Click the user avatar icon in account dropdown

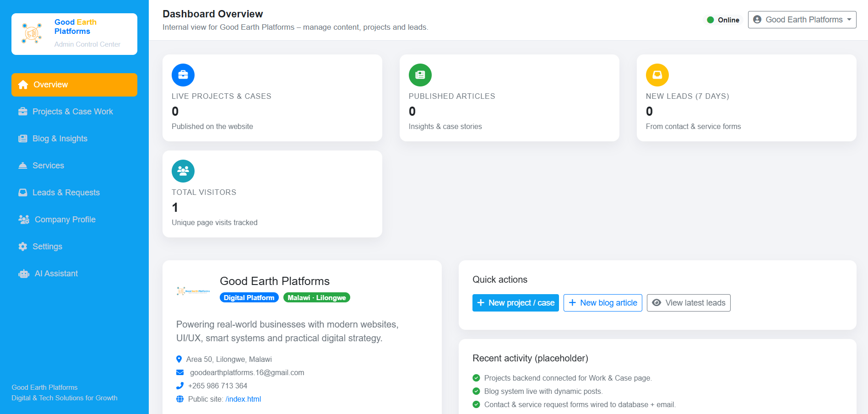(x=757, y=20)
